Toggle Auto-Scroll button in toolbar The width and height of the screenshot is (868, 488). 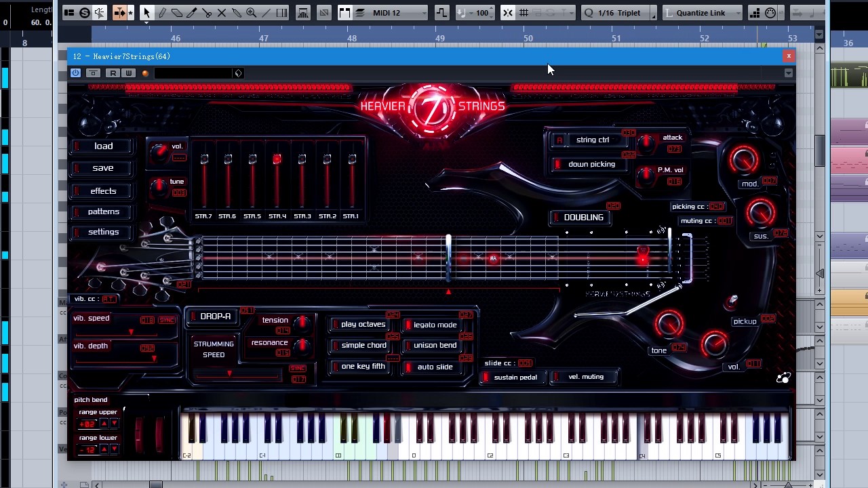coord(121,12)
